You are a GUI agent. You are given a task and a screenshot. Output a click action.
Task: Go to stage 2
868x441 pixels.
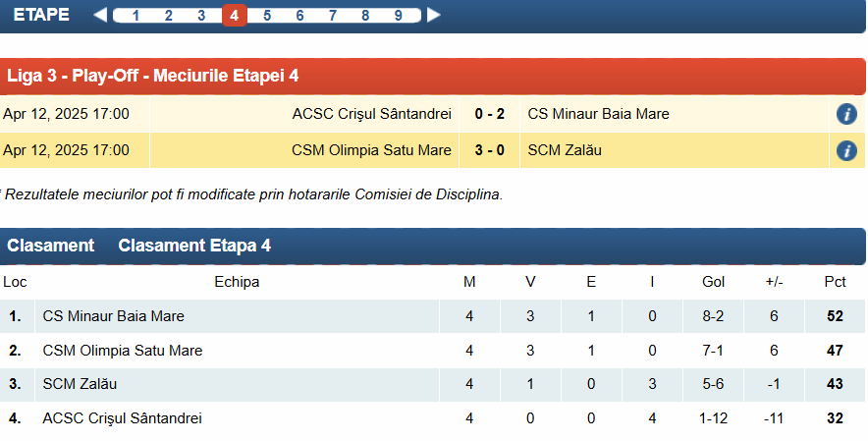(x=168, y=16)
